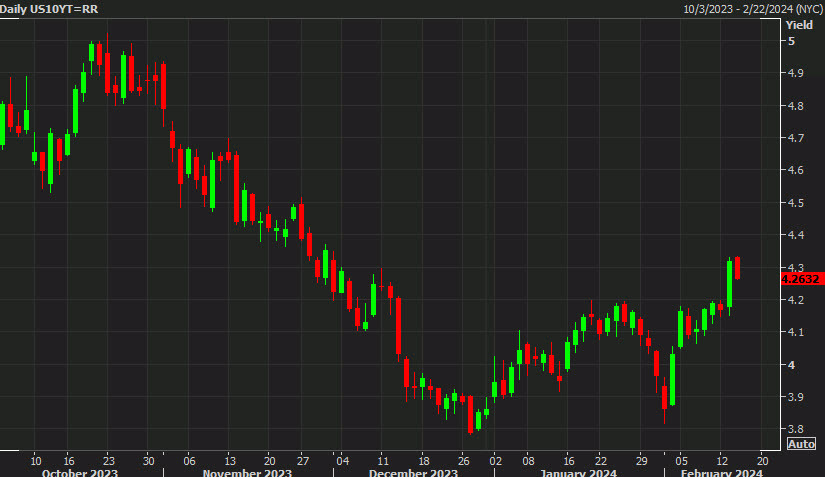Click date tick 08 on the time axis
Viewport: 825px width, 477px height.
point(528,461)
